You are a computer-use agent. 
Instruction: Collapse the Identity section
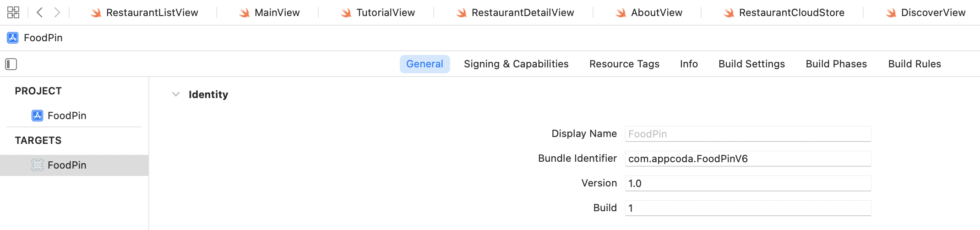click(176, 94)
